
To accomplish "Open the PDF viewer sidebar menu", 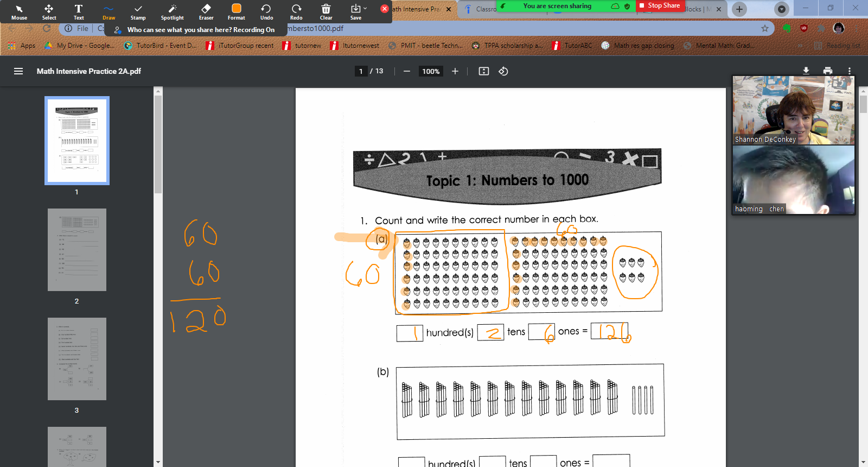I will coord(18,71).
